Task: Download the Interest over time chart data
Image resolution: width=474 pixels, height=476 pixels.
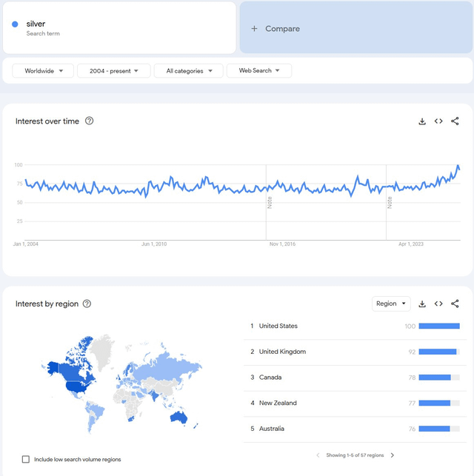Action: pos(422,121)
